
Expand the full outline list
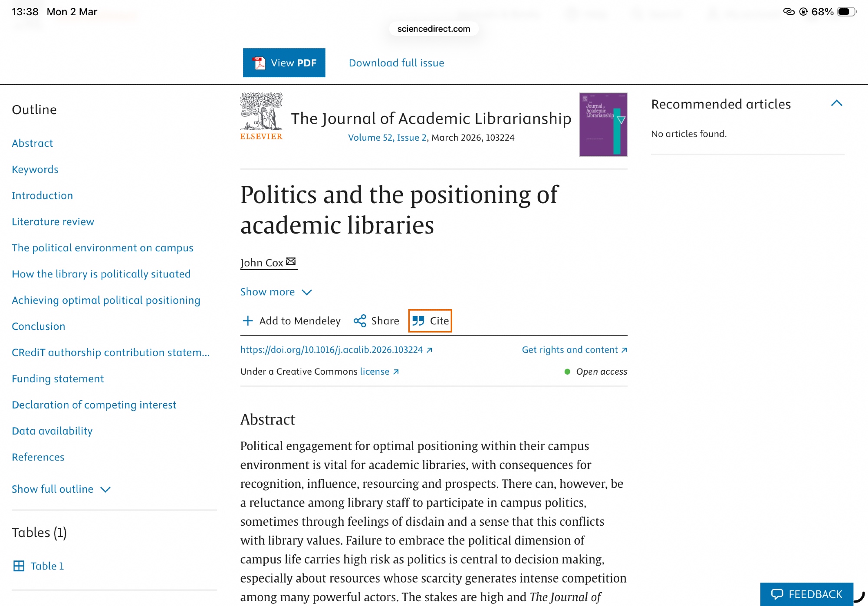tap(61, 489)
